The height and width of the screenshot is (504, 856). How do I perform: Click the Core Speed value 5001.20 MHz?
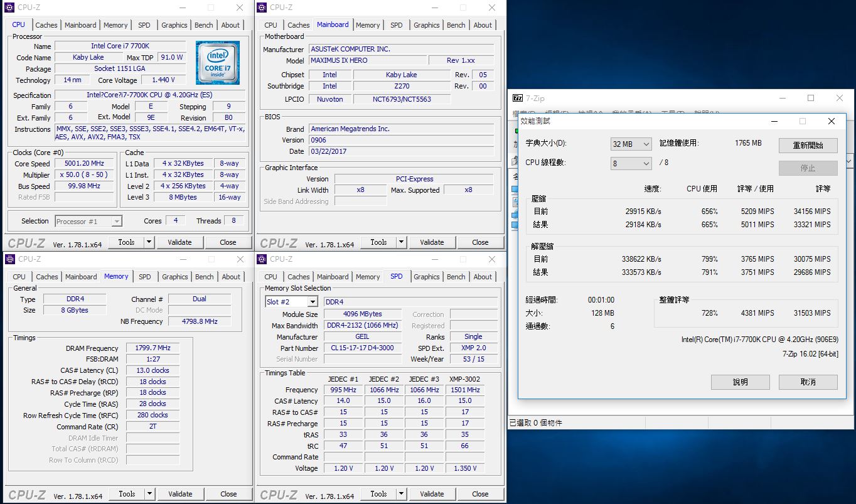coord(83,164)
